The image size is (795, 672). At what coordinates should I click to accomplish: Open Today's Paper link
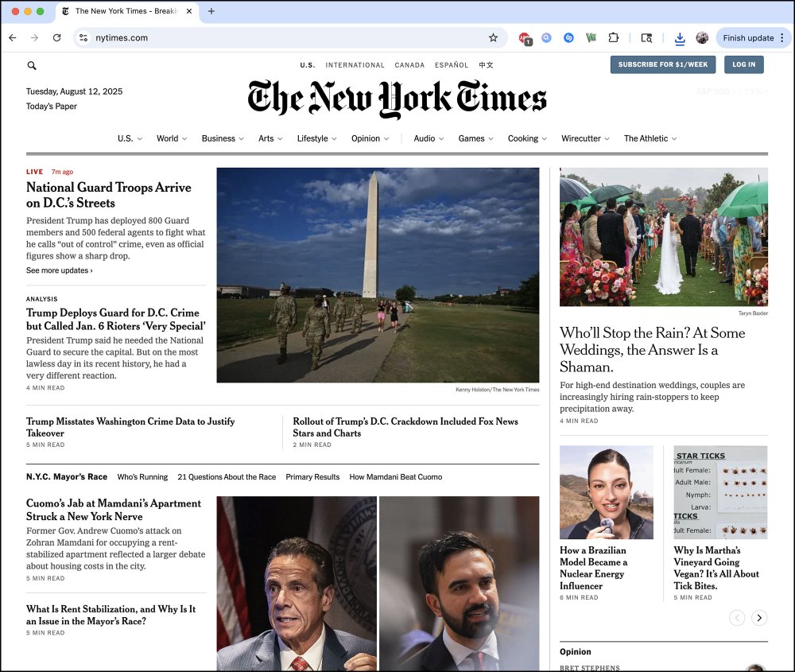click(52, 106)
